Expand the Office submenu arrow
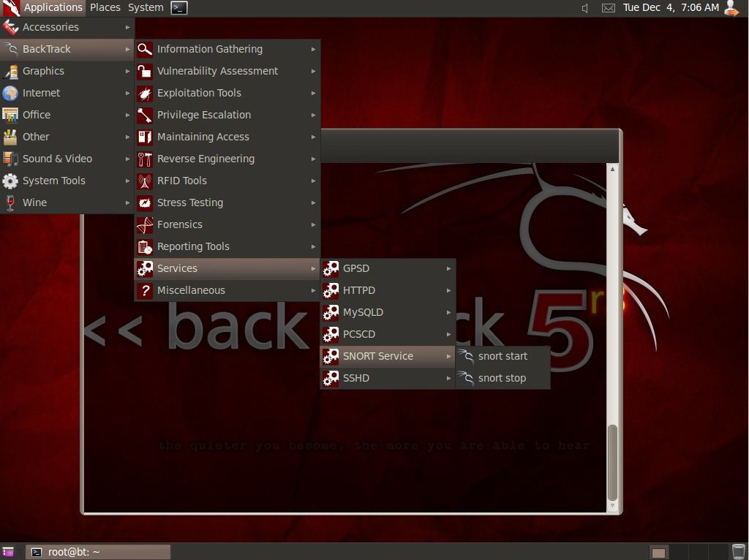The width and height of the screenshot is (749, 560). [127, 115]
